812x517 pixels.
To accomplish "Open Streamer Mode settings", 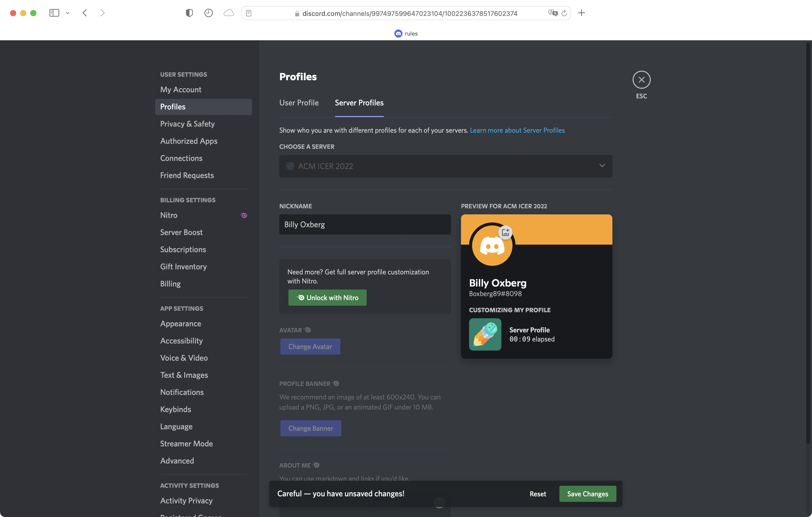I will point(203,444).
